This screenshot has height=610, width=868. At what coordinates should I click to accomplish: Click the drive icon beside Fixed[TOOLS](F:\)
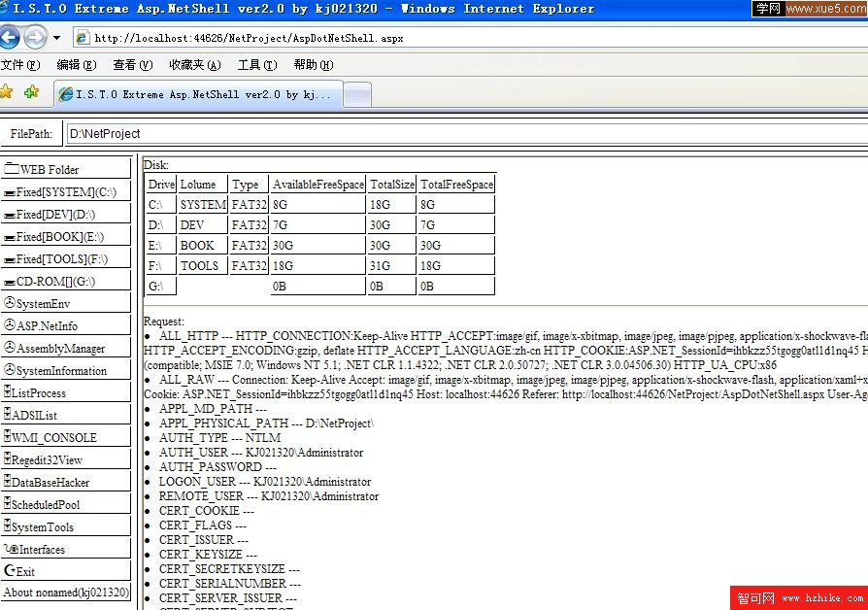point(10,260)
